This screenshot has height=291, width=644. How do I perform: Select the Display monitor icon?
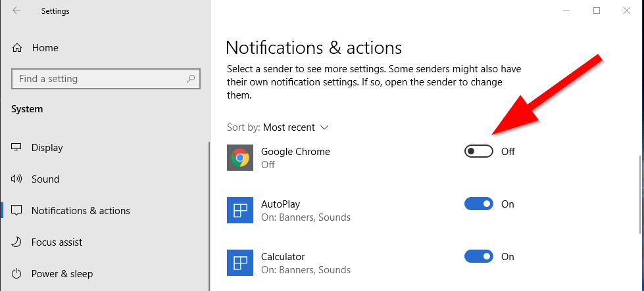16,148
